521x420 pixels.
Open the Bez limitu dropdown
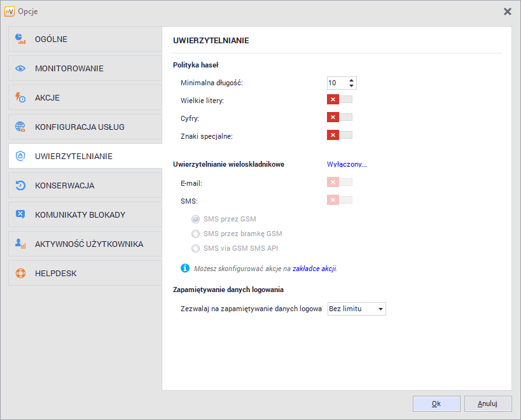(x=358, y=309)
